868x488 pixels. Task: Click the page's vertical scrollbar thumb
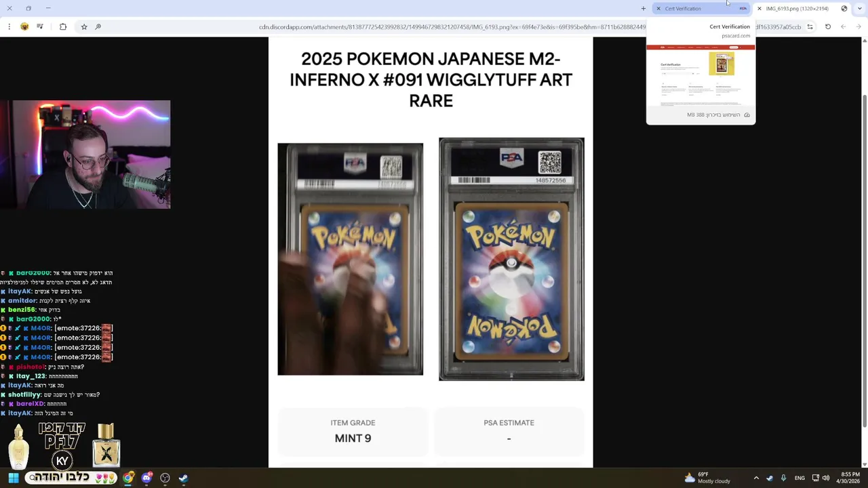[864, 261]
